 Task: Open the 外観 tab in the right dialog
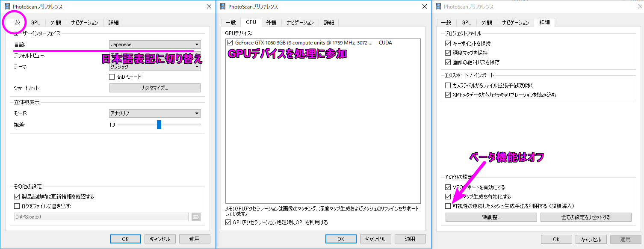point(487,23)
